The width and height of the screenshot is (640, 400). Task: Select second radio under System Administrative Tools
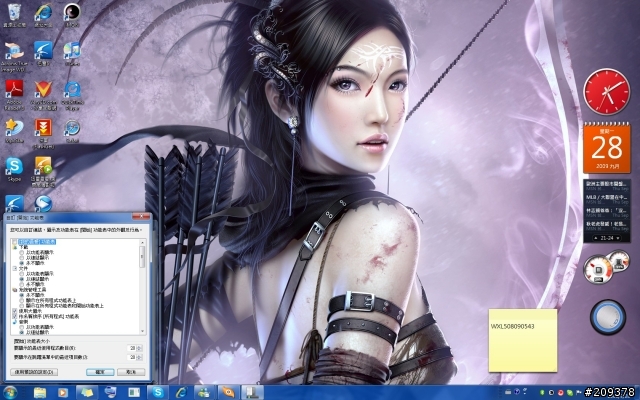[x=21, y=300]
